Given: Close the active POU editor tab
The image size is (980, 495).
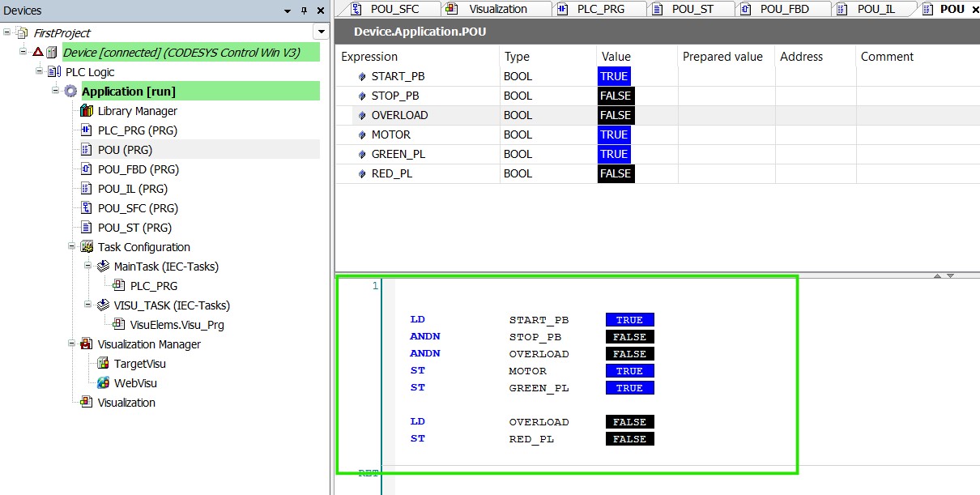Looking at the screenshot, I should (974, 10).
